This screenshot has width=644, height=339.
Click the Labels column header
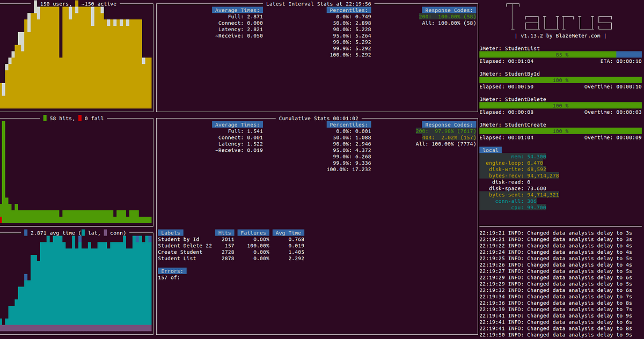(x=171, y=232)
